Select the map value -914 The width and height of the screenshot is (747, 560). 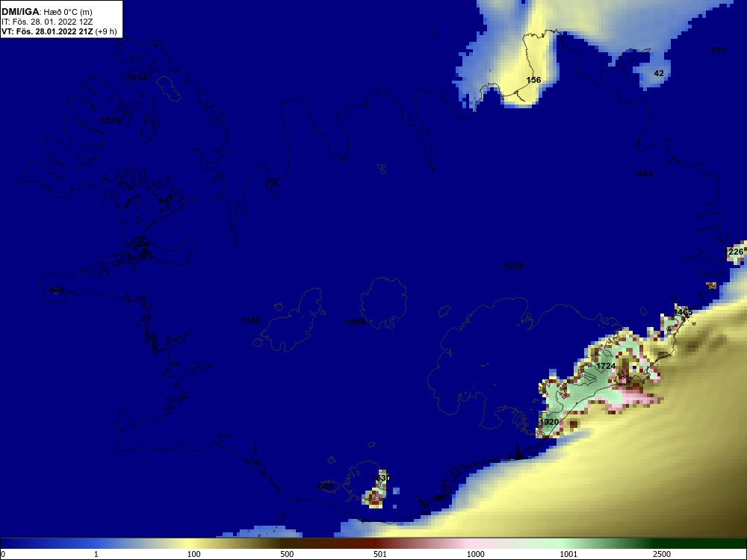click(x=644, y=174)
